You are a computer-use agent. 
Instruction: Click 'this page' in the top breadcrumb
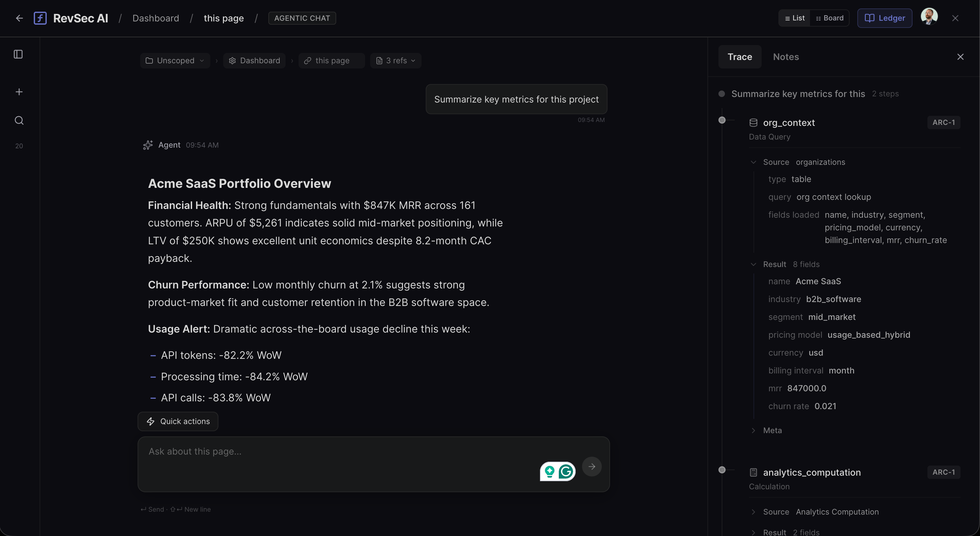click(x=224, y=18)
